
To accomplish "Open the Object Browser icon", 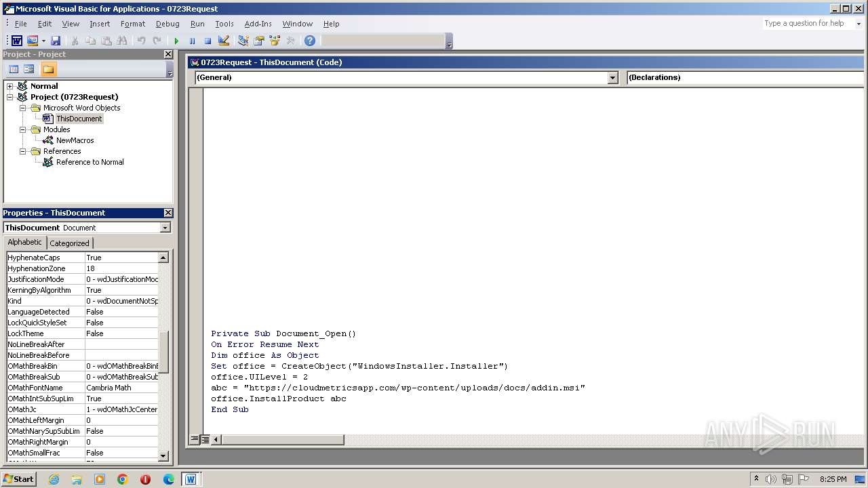I will tap(275, 41).
